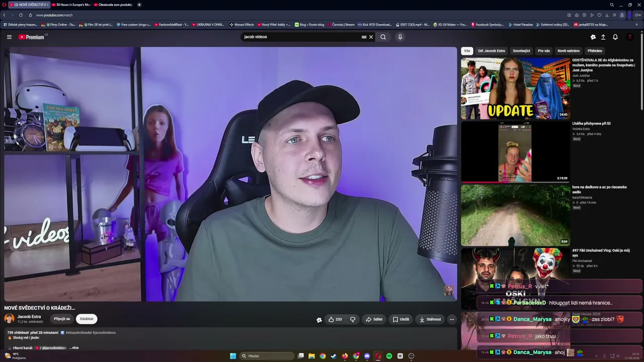Screen dimensions: 644x362
Task: Start voice search with the microphone
Action: click(x=400, y=37)
